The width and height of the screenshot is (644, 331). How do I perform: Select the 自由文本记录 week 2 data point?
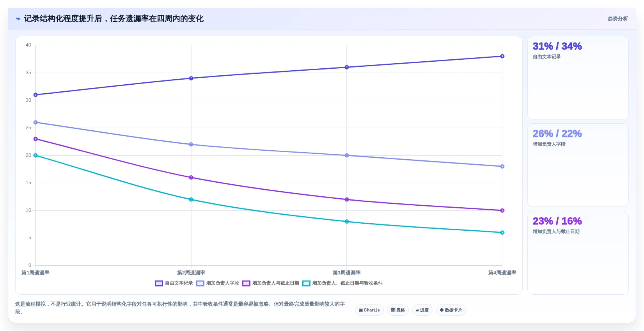click(x=191, y=78)
